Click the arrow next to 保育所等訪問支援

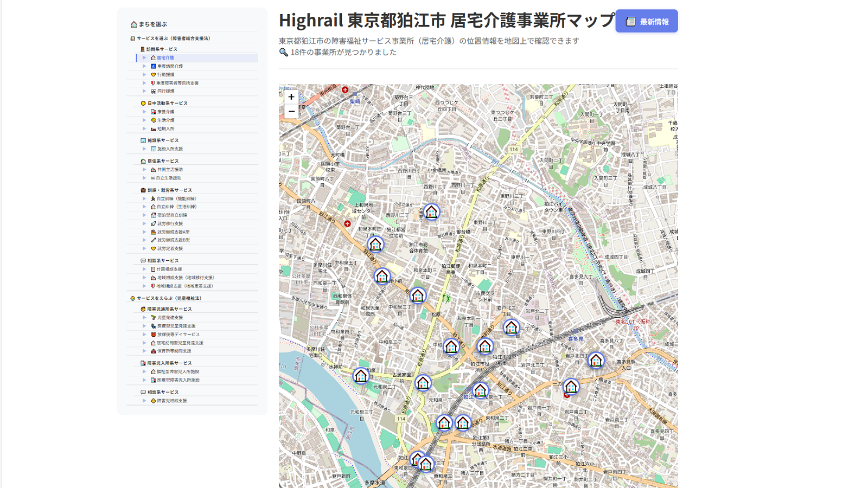[144, 351]
